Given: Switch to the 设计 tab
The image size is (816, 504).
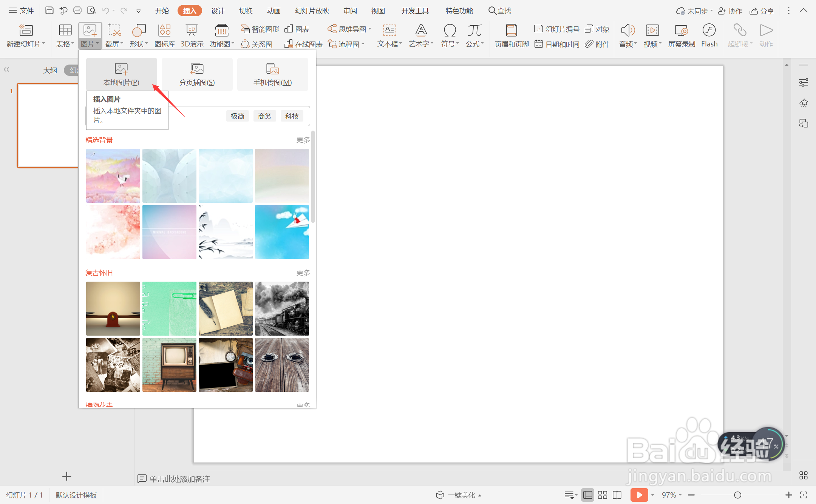Looking at the screenshot, I should coord(218,11).
